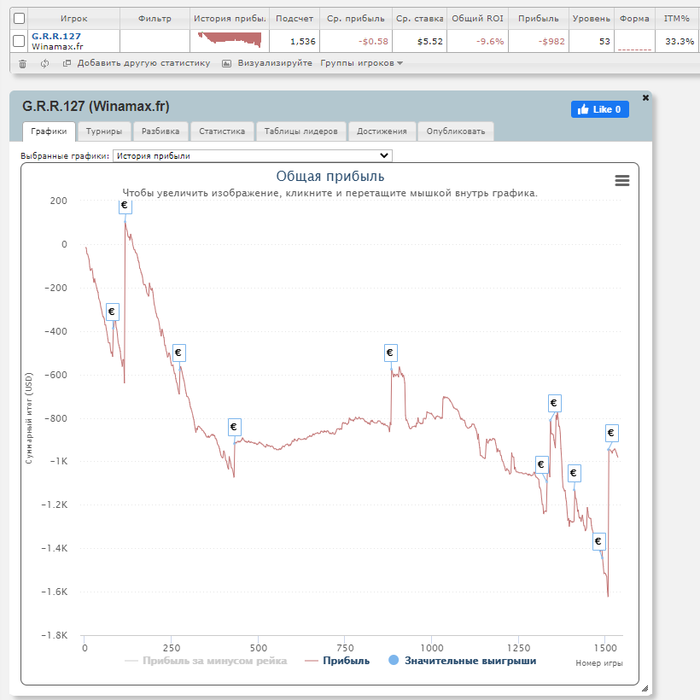The width and height of the screenshot is (700, 700).
Task: Open the Выбранные графики dropdown
Action: pyautogui.click(x=252, y=156)
